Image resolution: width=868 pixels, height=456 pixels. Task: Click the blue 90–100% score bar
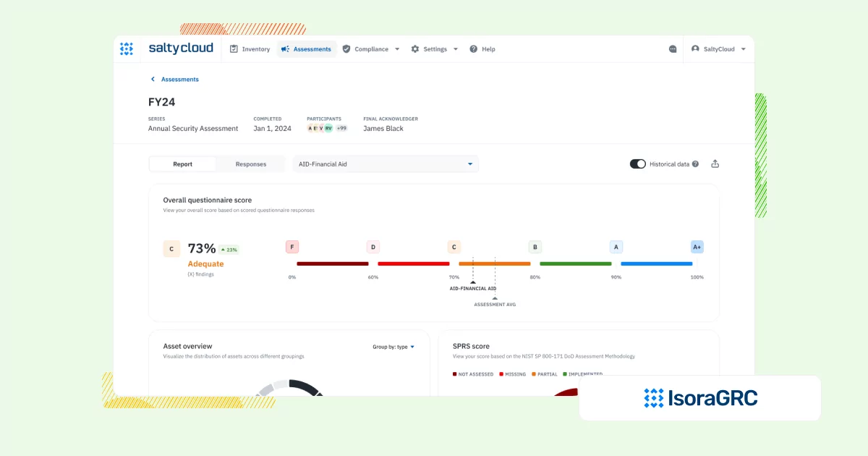click(x=657, y=264)
